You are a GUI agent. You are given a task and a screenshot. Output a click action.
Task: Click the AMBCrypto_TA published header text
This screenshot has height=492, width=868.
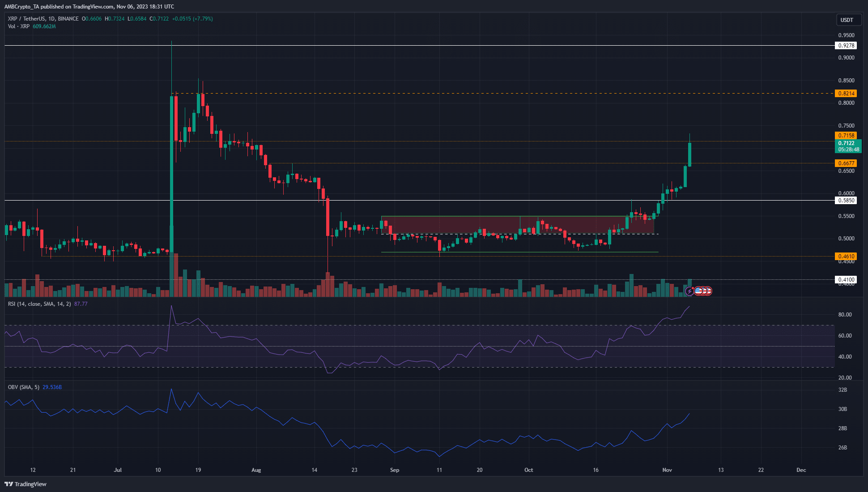[x=89, y=6]
